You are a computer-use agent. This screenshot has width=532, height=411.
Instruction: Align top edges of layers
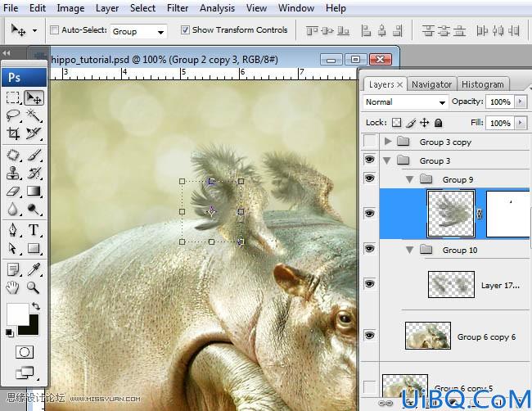[312, 31]
